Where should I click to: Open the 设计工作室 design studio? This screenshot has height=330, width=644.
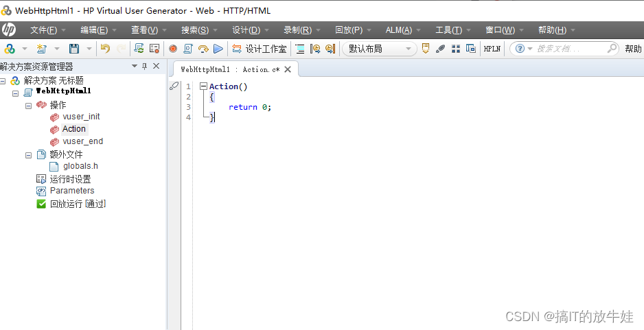coord(259,49)
